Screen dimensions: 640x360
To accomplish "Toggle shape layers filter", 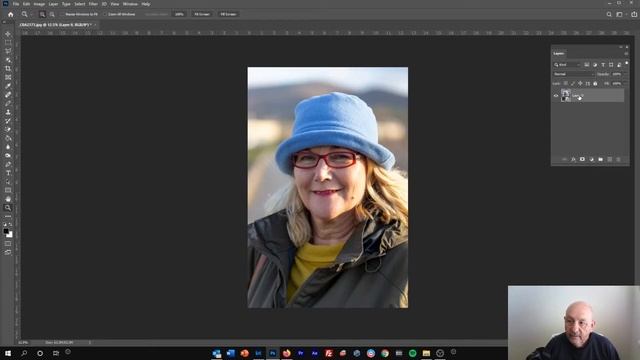I will [611, 65].
